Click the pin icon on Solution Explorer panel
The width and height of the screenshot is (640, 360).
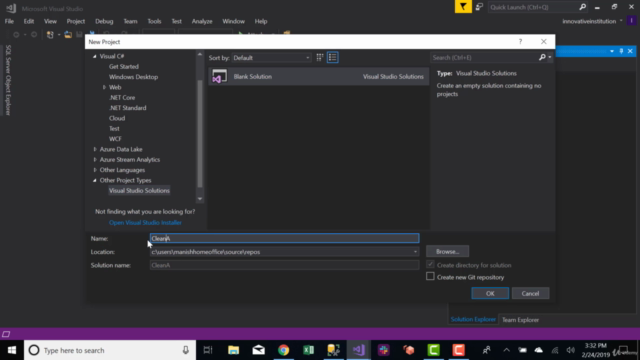tap(621, 51)
